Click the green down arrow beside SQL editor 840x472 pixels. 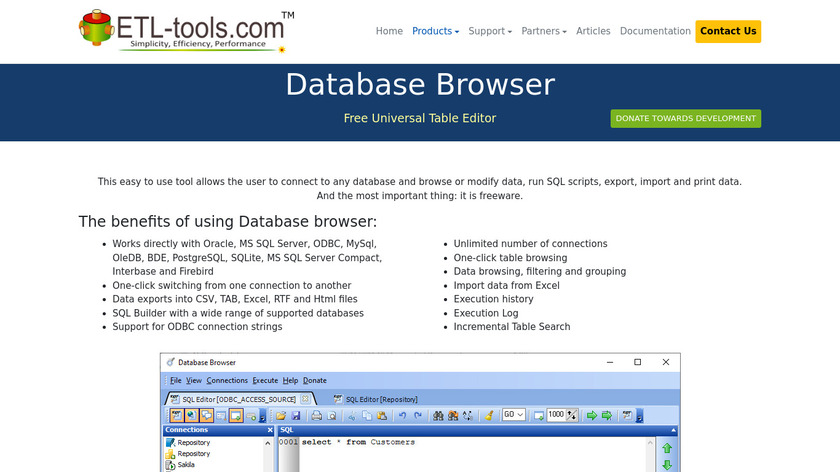pyautogui.click(x=667, y=465)
